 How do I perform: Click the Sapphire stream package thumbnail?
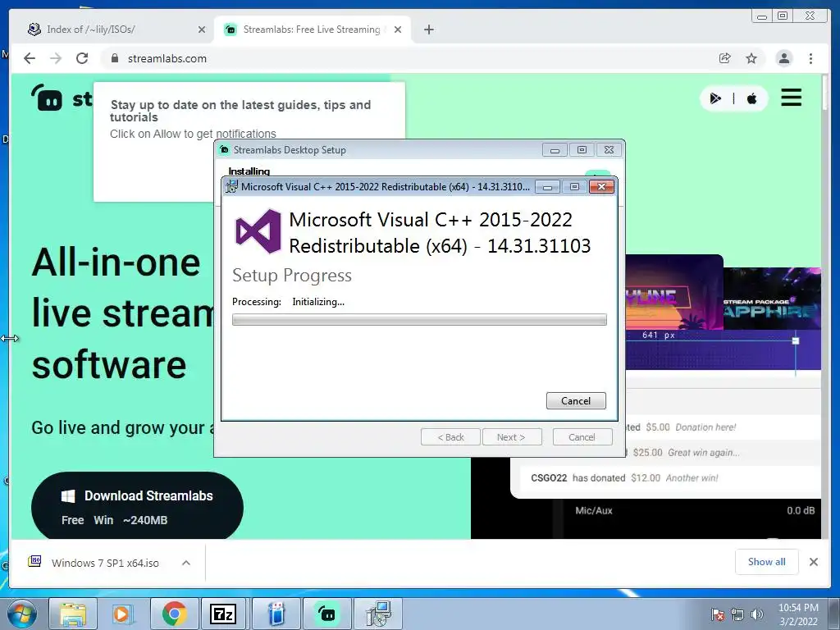pyautogui.click(x=771, y=299)
